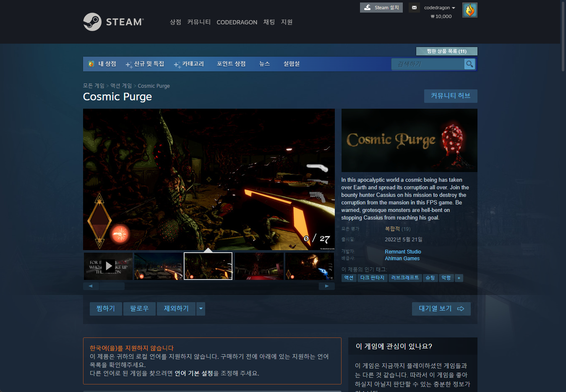Screen dimensions: 566x392
Task: Open the 카테고리 menu
Action: 189,64
